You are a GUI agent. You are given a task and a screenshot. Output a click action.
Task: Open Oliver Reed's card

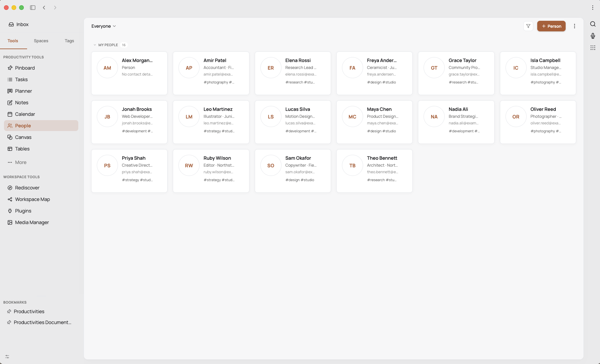(x=538, y=122)
